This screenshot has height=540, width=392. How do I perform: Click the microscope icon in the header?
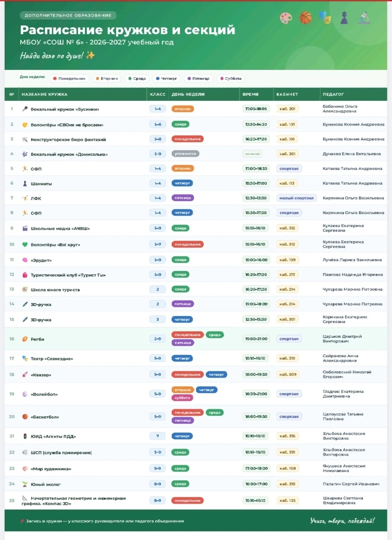pos(364,17)
